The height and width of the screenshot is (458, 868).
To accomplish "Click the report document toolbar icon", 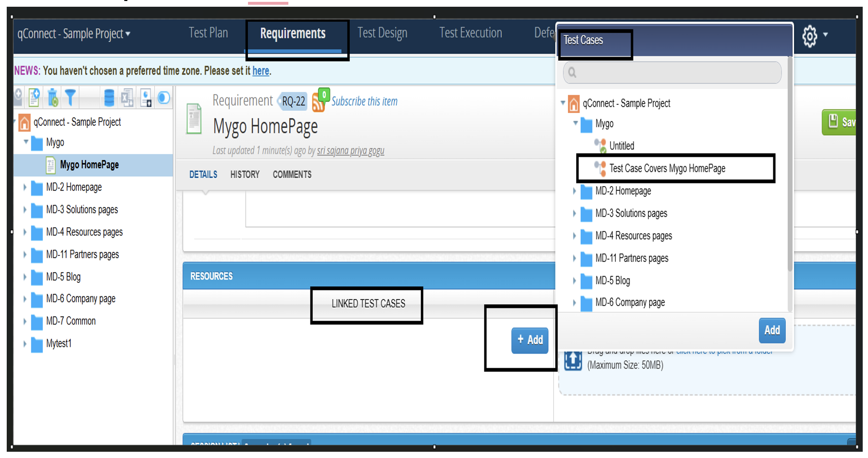I will 146,98.
